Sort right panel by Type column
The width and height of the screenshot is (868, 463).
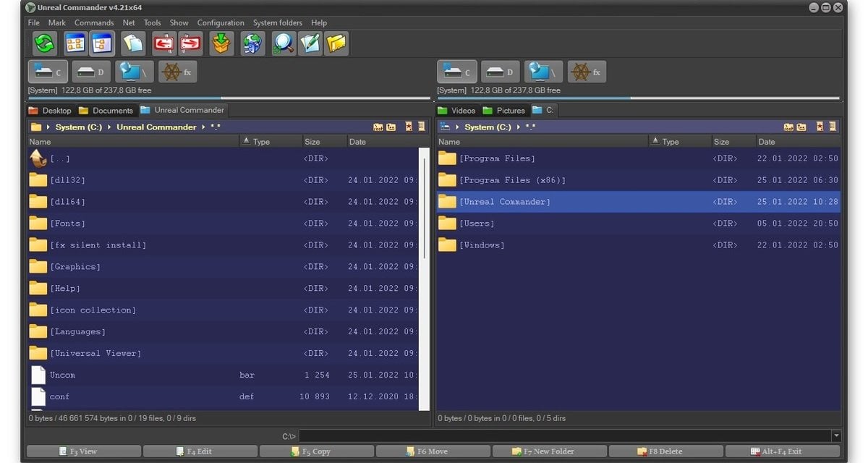pyautogui.click(x=680, y=142)
